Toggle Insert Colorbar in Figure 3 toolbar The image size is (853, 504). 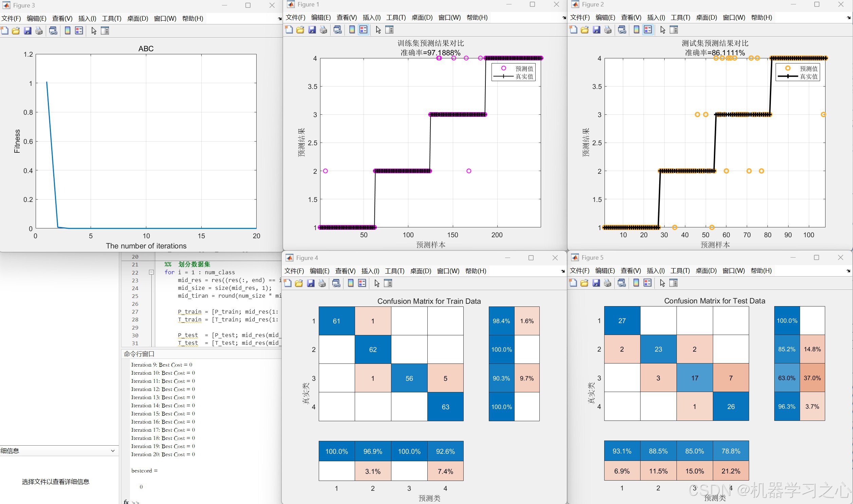click(x=68, y=31)
